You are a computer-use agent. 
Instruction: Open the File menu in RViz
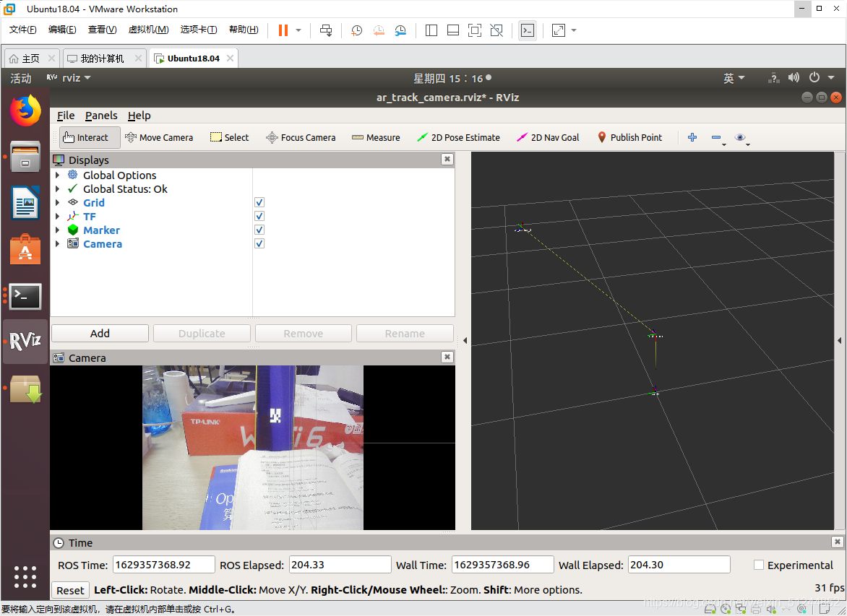[66, 116]
